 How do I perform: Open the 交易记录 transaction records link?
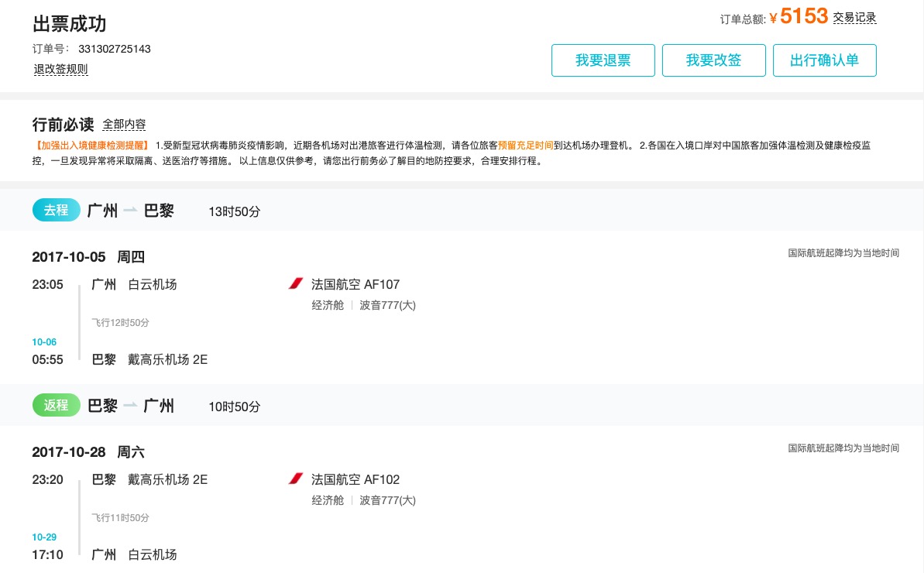(854, 18)
